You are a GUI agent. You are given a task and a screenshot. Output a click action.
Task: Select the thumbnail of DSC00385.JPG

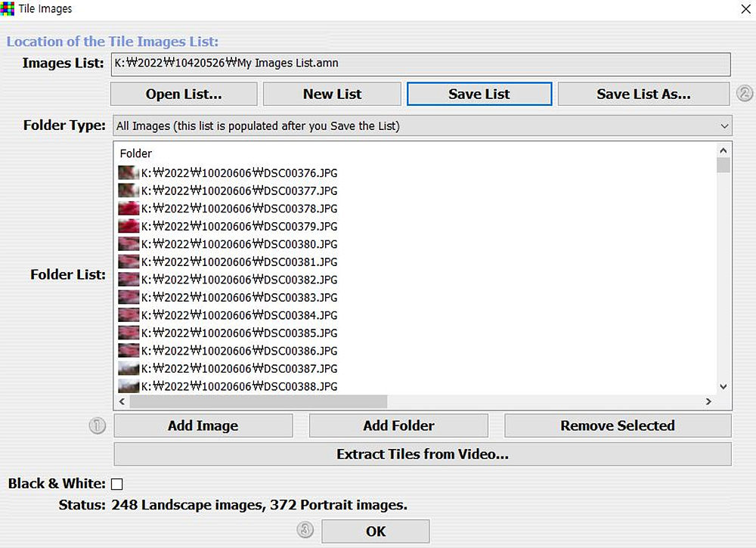click(129, 333)
